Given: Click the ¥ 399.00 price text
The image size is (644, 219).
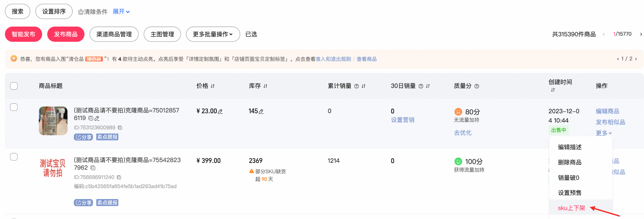Looking at the screenshot, I should (209, 161).
